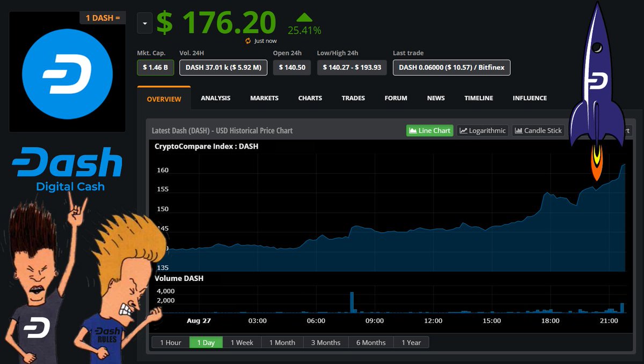Click the Dash Digital Cash wordmark logo
This screenshot has width=644, height=364.
67,170
